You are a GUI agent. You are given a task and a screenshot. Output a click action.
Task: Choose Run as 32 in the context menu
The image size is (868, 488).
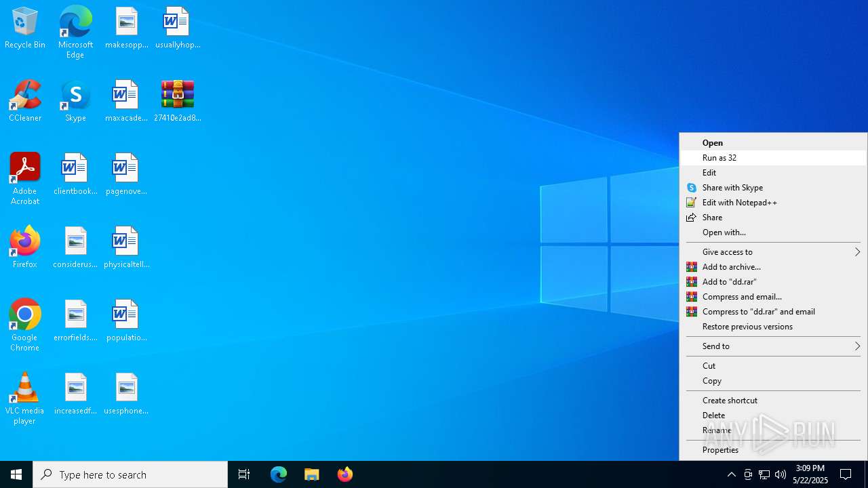click(x=773, y=157)
